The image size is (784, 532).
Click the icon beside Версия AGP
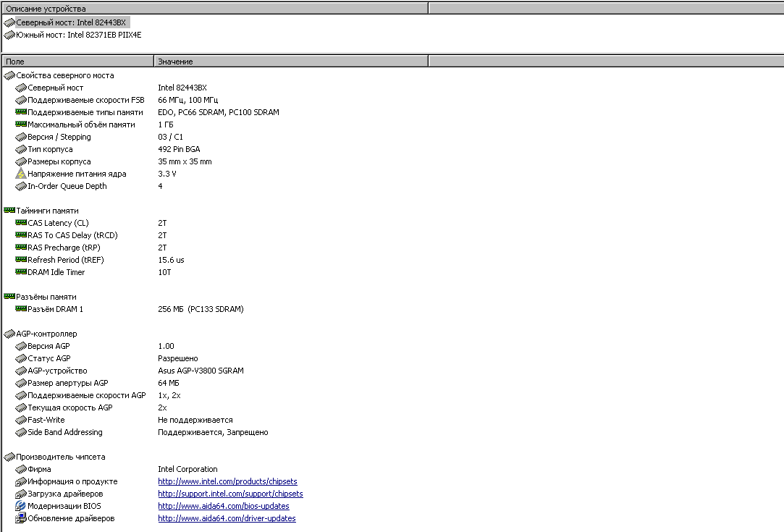point(20,346)
